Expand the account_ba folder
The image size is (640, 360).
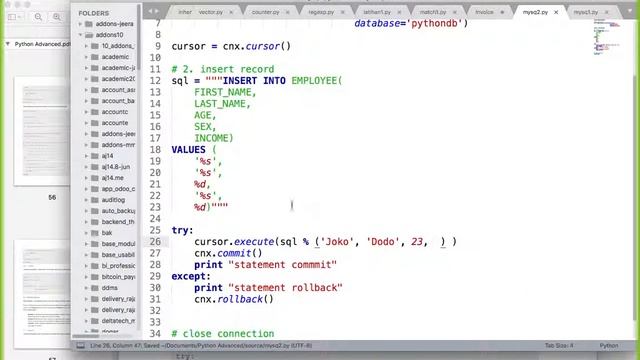(x=86, y=101)
